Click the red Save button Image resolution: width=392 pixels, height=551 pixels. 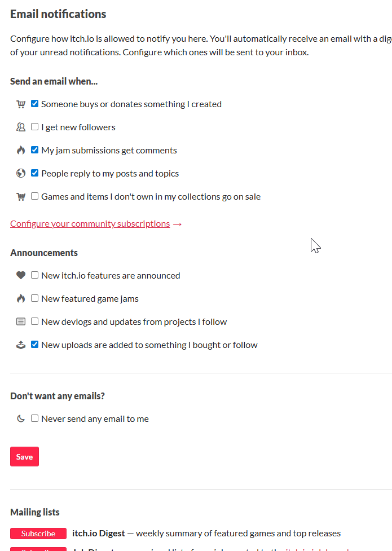click(x=24, y=456)
